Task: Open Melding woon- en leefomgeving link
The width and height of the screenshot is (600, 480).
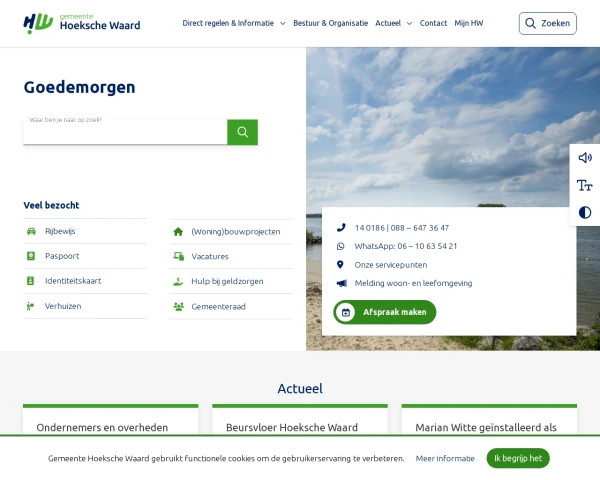Action: 413,283
